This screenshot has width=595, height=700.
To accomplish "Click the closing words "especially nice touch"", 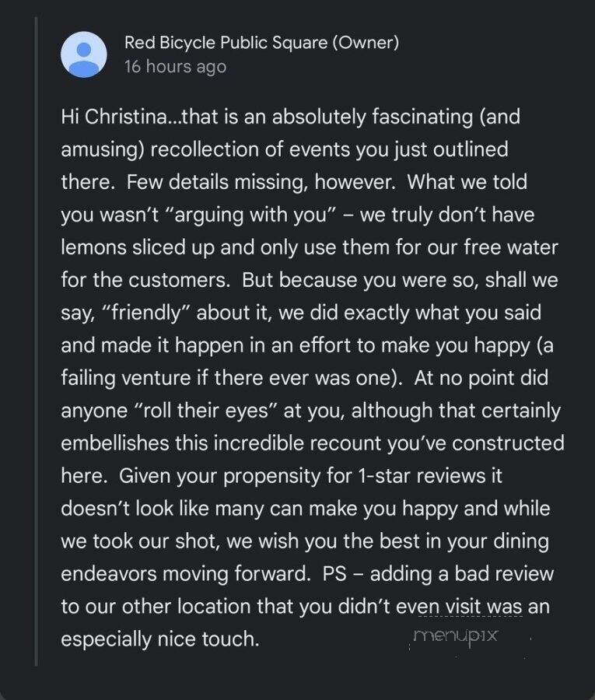I will (159, 640).
